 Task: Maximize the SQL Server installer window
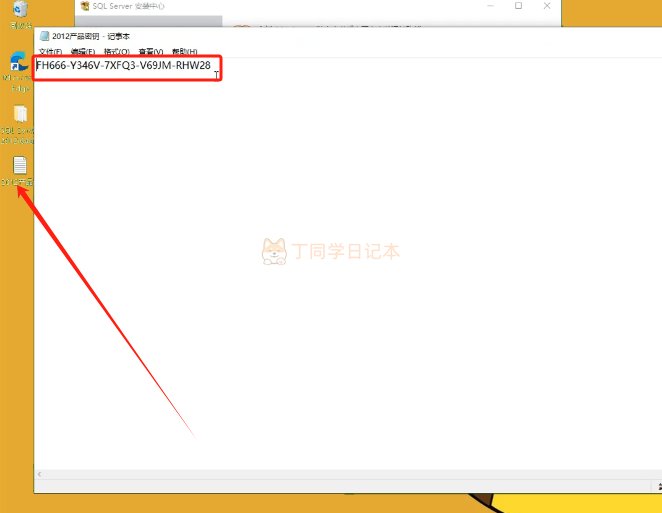[518, 6]
